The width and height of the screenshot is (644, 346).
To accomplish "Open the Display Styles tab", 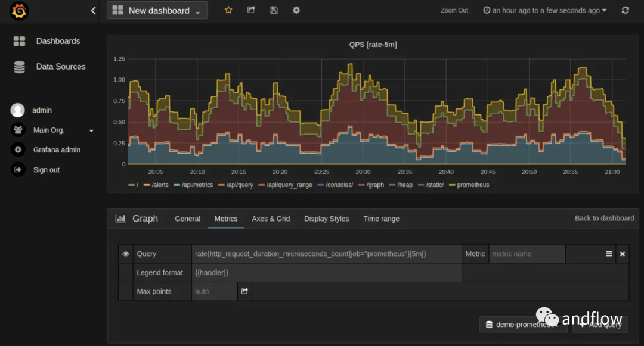I will click(x=326, y=219).
